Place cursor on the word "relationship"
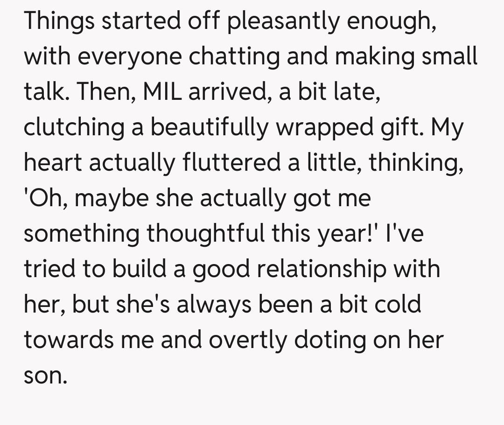The height and width of the screenshot is (425, 504). click(x=312, y=269)
